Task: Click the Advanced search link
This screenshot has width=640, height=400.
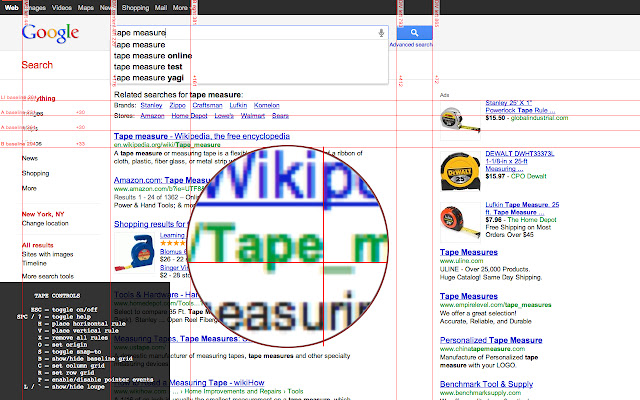Action: pyautogui.click(x=411, y=45)
